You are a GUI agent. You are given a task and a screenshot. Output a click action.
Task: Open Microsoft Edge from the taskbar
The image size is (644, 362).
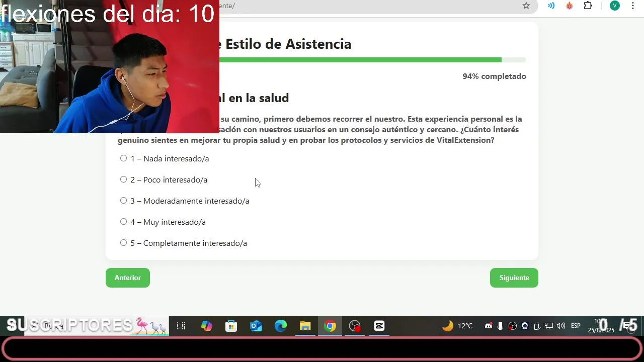(x=281, y=326)
